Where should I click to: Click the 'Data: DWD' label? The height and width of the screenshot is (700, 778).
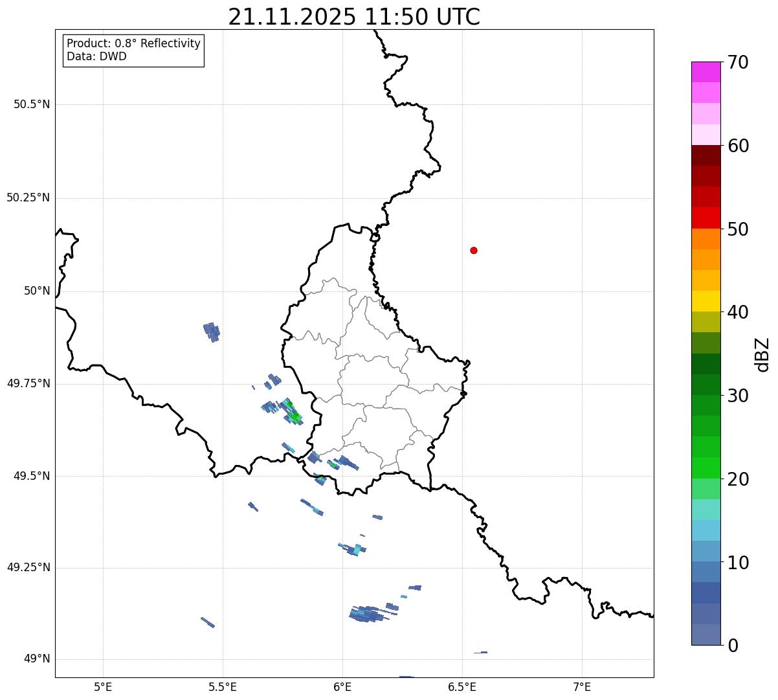97,56
